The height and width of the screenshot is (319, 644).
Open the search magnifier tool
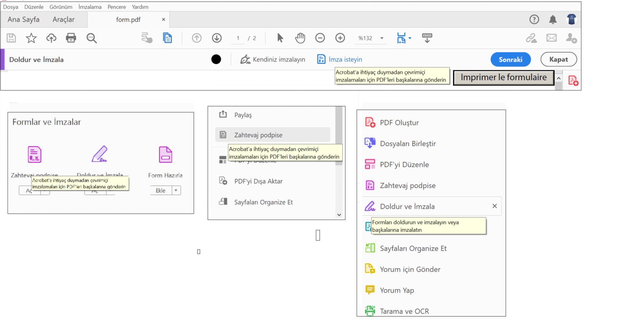click(92, 38)
